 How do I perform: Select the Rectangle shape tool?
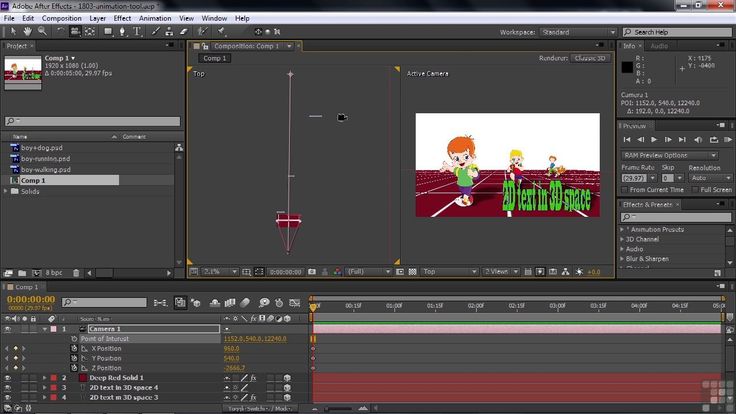(108, 31)
